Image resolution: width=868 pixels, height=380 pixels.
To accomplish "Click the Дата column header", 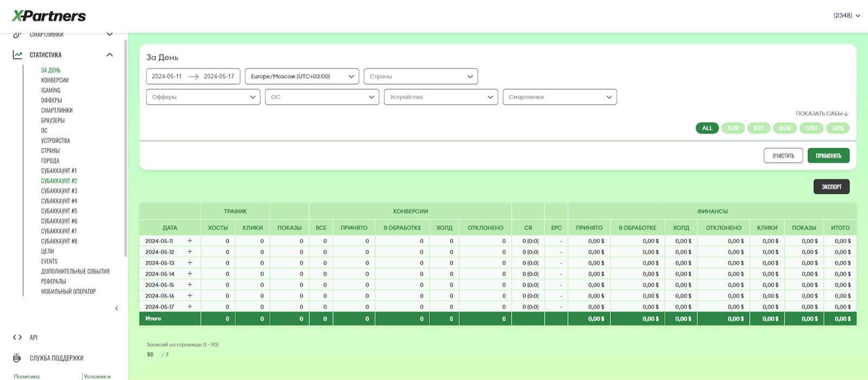I will 170,227.
